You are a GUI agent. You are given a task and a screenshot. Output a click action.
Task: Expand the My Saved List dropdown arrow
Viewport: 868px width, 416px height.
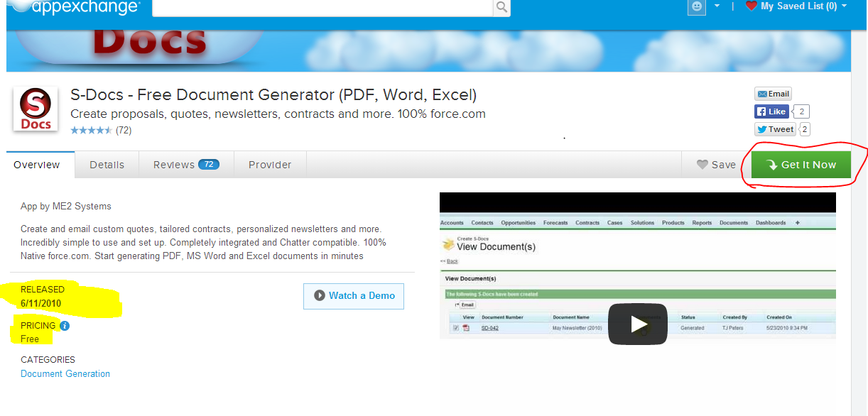tap(844, 6)
